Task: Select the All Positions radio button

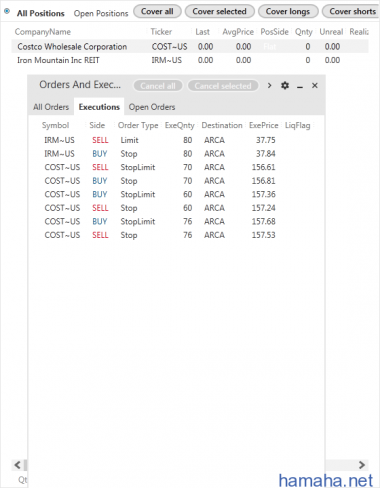Action: tap(7, 11)
